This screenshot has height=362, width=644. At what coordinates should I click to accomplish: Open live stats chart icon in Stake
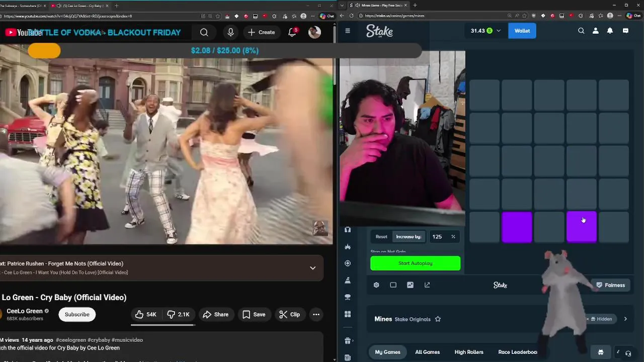[x=410, y=285]
